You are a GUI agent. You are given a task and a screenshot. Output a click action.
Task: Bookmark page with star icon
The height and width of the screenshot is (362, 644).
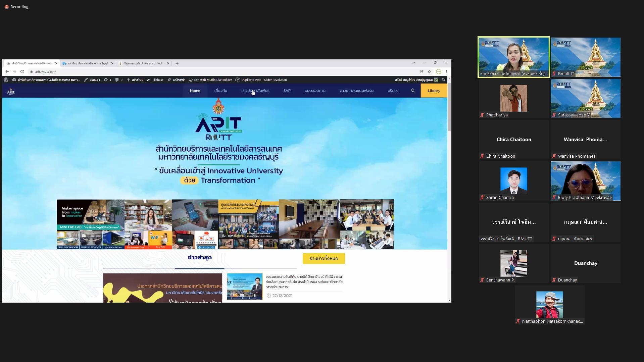(x=429, y=71)
